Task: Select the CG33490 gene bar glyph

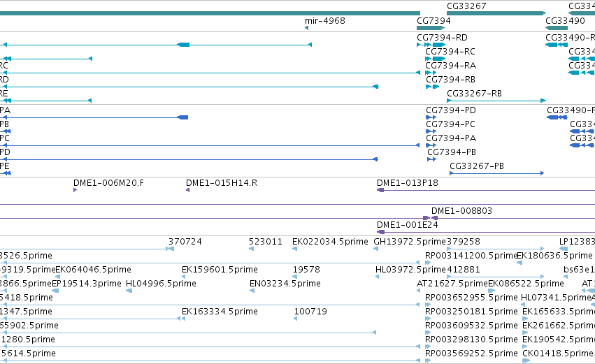Action: click(557, 28)
